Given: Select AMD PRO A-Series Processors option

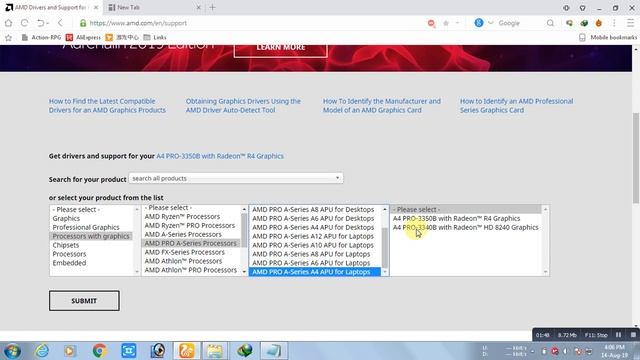Looking at the screenshot, I should pyautogui.click(x=191, y=243).
